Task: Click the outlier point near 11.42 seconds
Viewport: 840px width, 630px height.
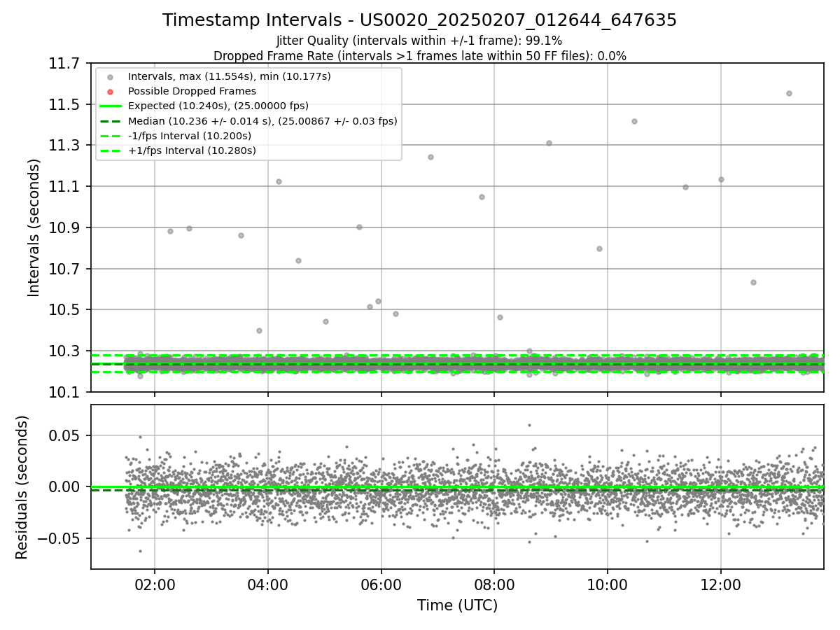Action: coord(634,121)
